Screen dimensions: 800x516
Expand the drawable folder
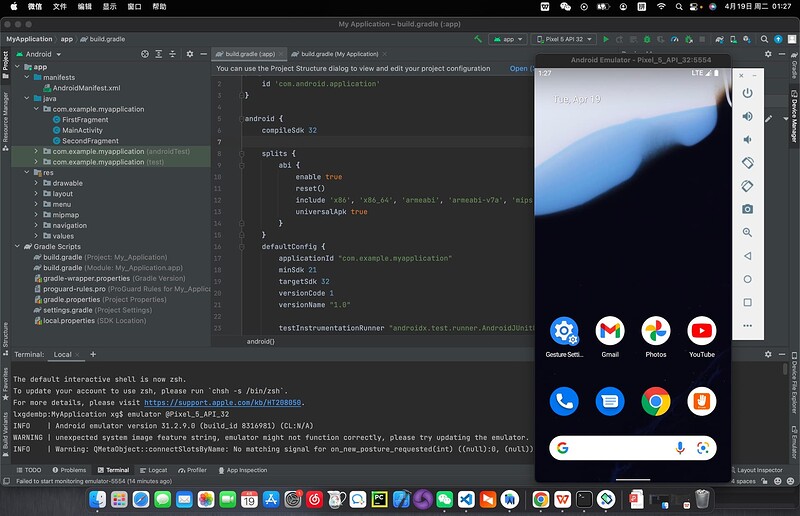coord(36,183)
